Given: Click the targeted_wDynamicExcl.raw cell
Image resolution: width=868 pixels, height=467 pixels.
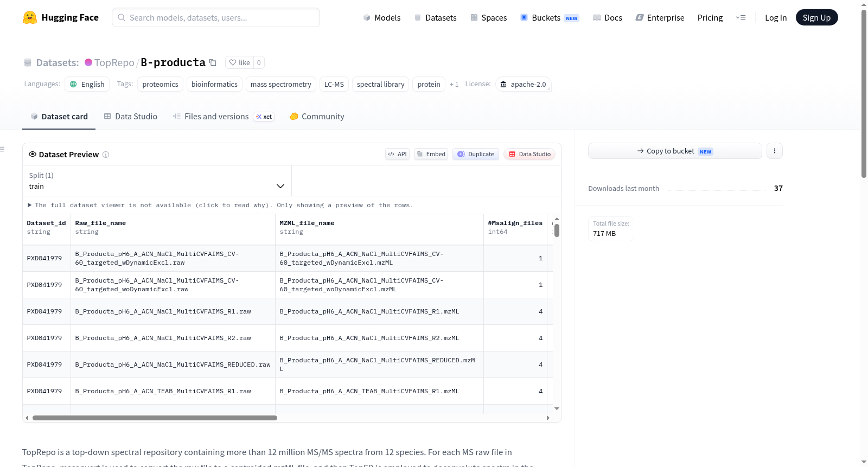Looking at the screenshot, I should pyautogui.click(x=173, y=258).
